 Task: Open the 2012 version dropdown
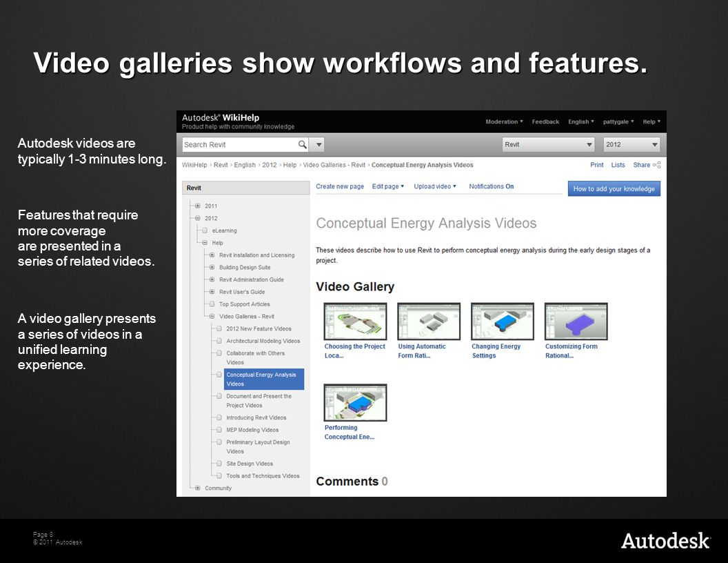631,144
